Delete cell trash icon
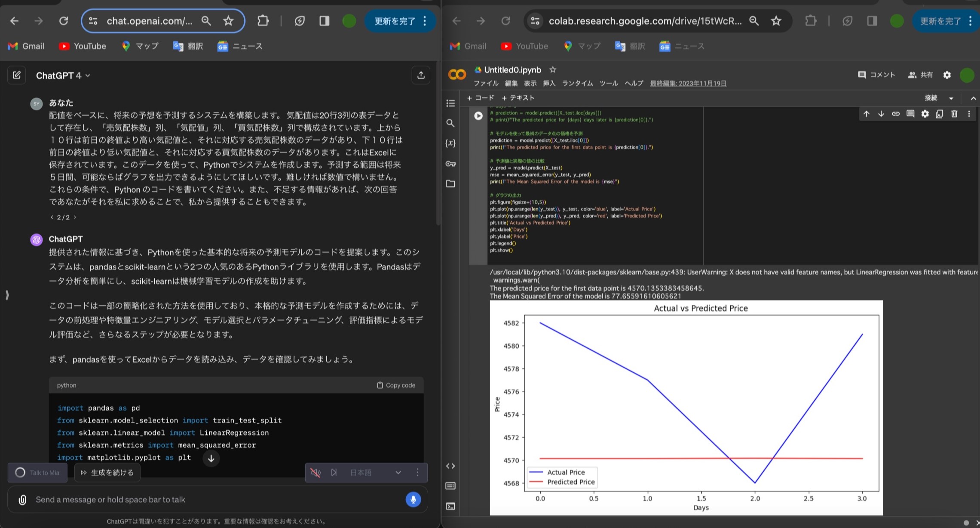This screenshot has height=528, width=980. point(954,114)
